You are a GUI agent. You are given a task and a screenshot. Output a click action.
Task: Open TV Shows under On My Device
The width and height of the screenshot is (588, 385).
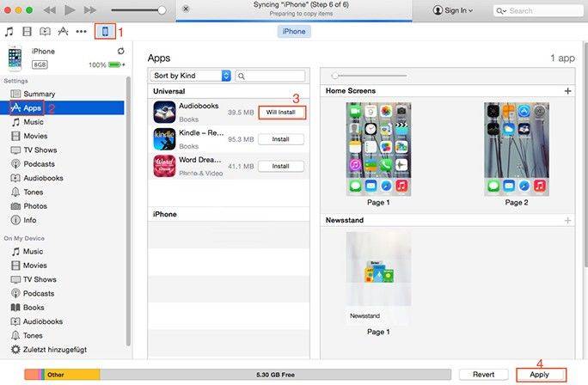click(62, 279)
